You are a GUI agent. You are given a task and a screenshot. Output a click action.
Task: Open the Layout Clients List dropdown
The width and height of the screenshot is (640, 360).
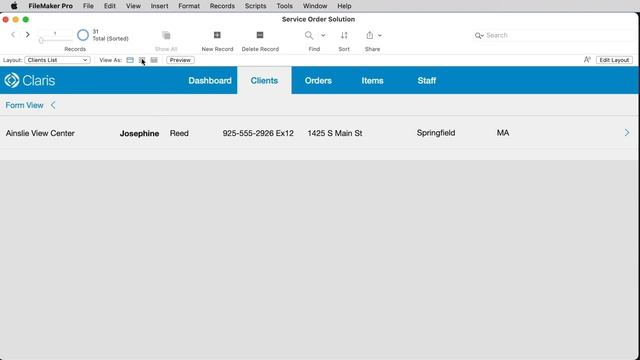[x=57, y=60]
